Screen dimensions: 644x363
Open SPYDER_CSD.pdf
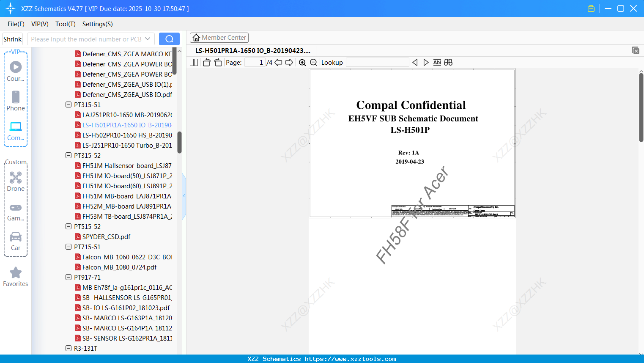pos(102,236)
